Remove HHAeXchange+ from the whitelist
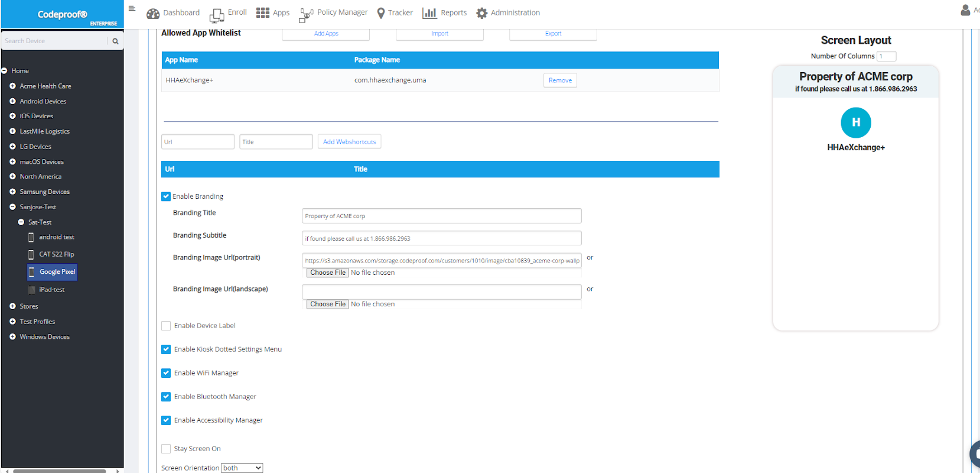Image resolution: width=980 pixels, height=473 pixels. [560, 80]
